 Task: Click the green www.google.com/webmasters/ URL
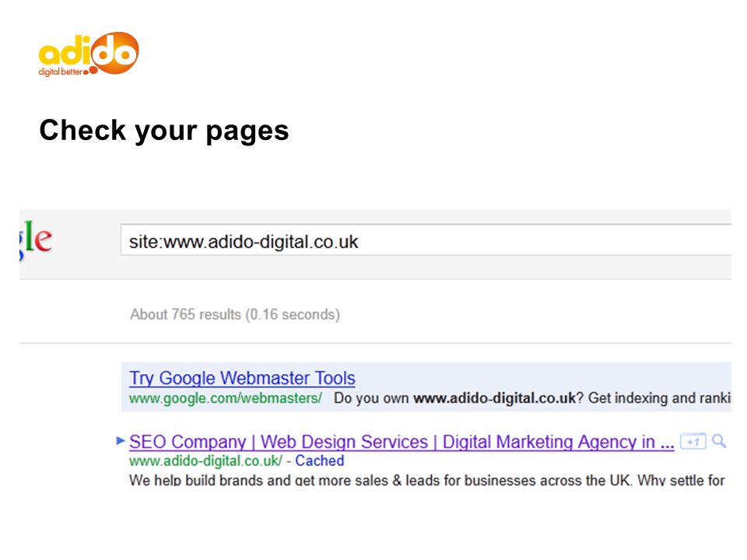click(x=226, y=398)
